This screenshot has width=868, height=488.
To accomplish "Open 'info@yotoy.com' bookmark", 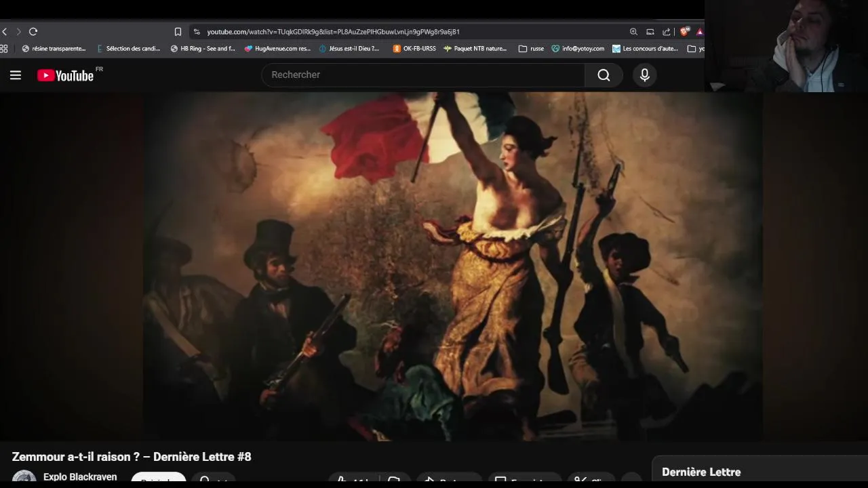I will pyautogui.click(x=578, y=49).
